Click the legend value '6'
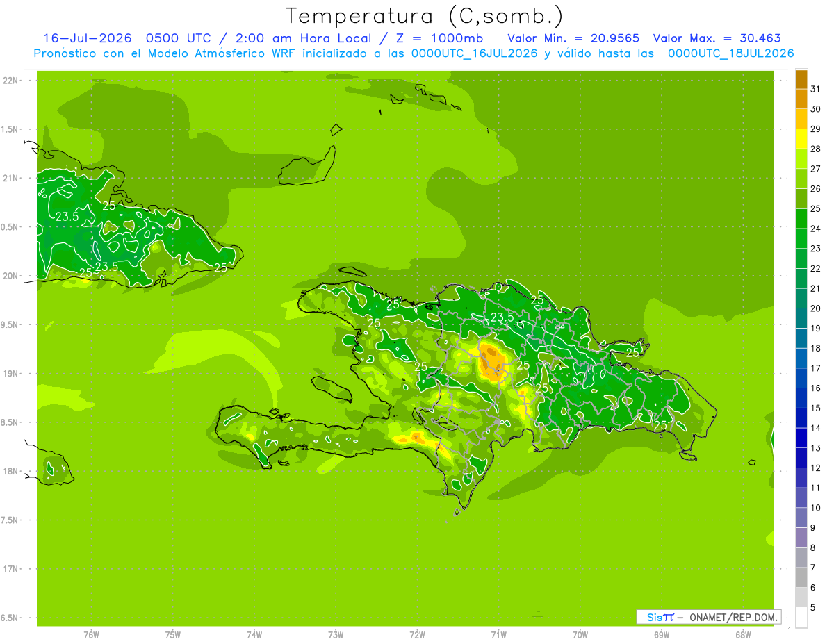 (x=813, y=588)
